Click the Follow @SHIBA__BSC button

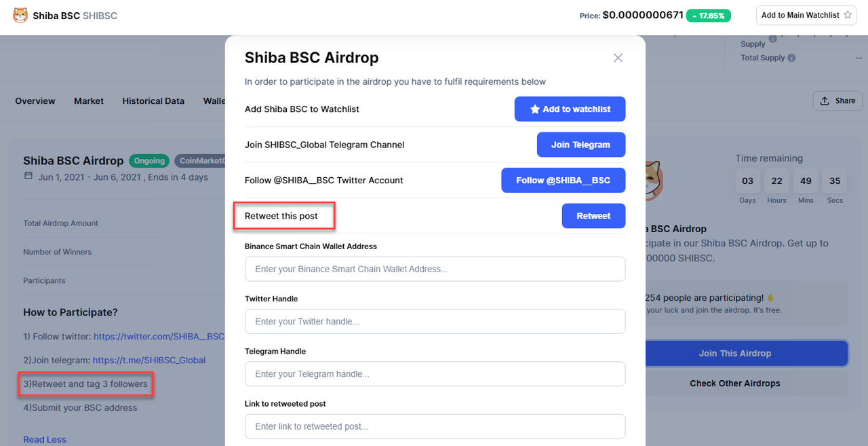click(563, 180)
